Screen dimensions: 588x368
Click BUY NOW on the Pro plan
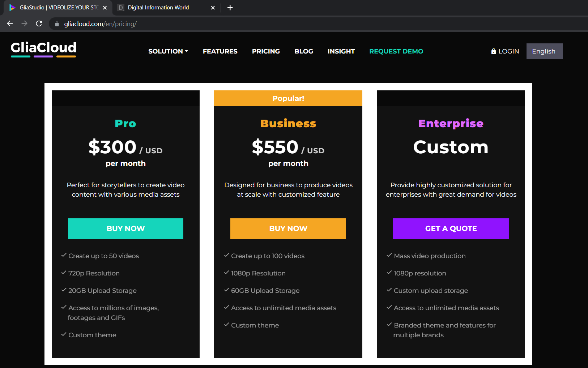click(x=125, y=228)
